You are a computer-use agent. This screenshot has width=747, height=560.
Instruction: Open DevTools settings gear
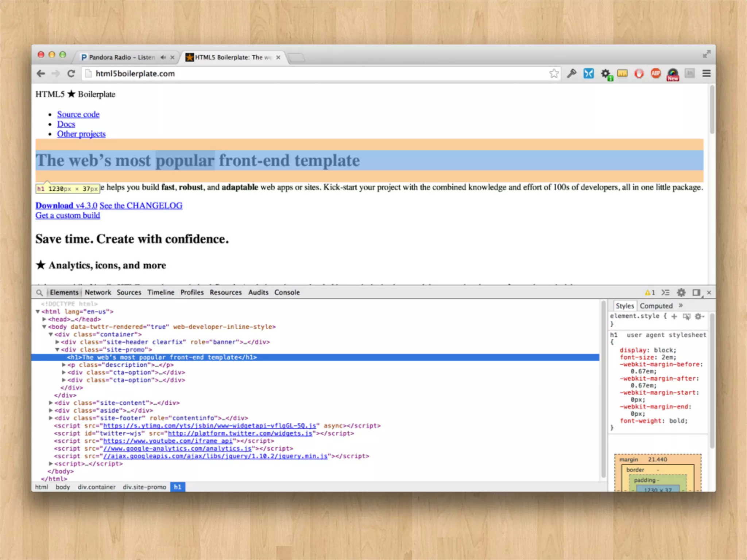coord(681,292)
